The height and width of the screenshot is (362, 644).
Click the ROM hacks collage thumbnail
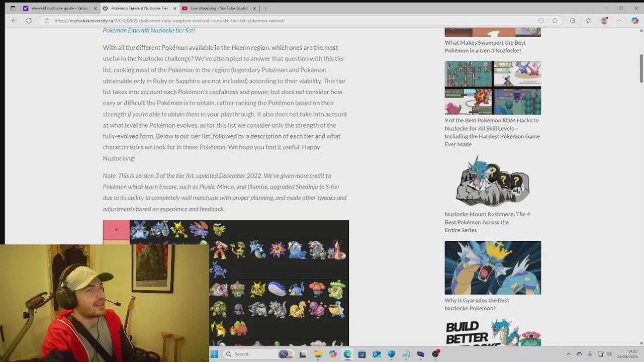(x=493, y=88)
